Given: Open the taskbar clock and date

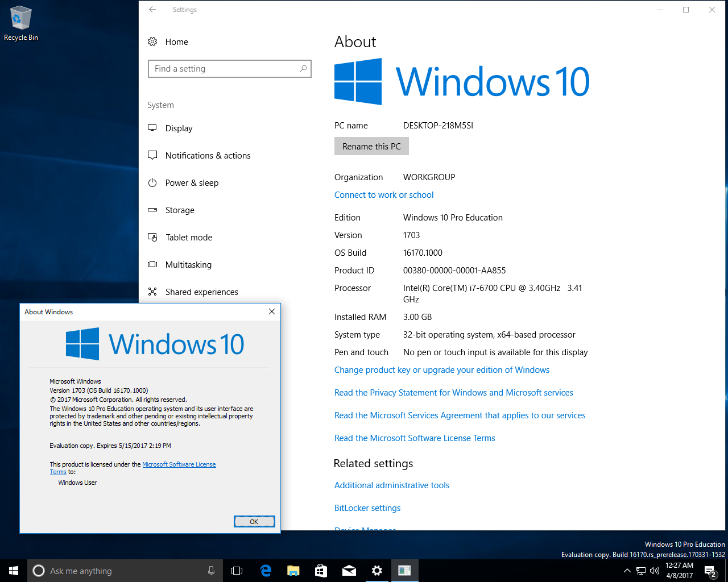Looking at the screenshot, I should 680,571.
